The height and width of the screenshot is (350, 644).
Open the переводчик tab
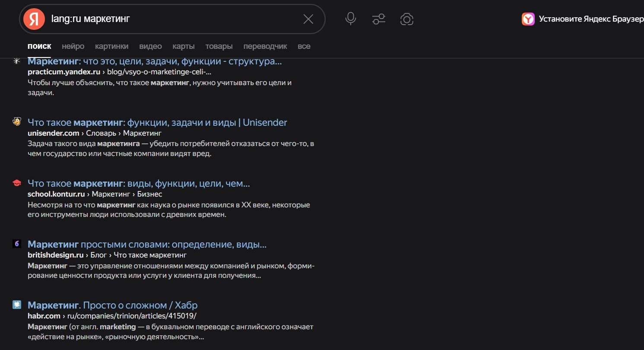tap(265, 46)
